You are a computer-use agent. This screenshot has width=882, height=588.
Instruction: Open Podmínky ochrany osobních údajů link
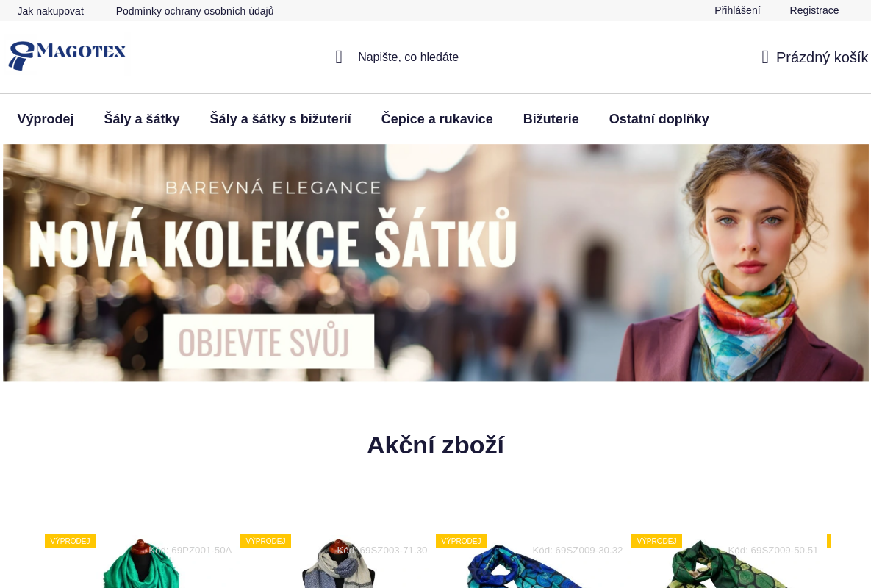[195, 11]
